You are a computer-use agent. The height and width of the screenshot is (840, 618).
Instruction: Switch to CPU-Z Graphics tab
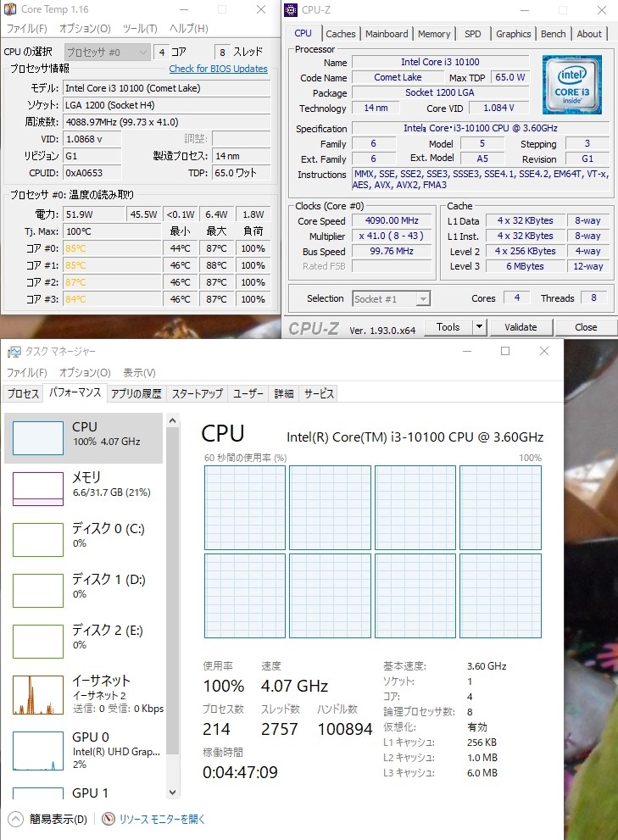coord(513,34)
